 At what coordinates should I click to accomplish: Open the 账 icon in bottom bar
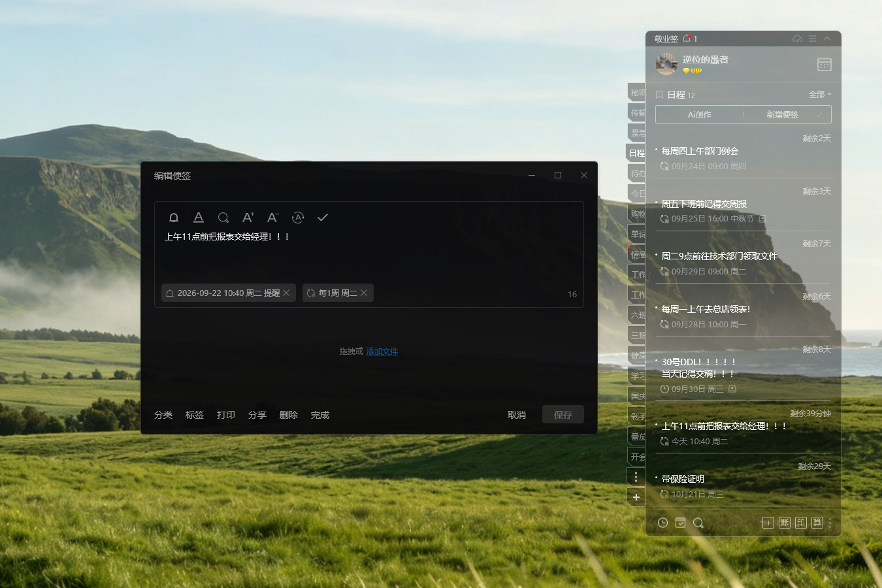click(x=785, y=523)
